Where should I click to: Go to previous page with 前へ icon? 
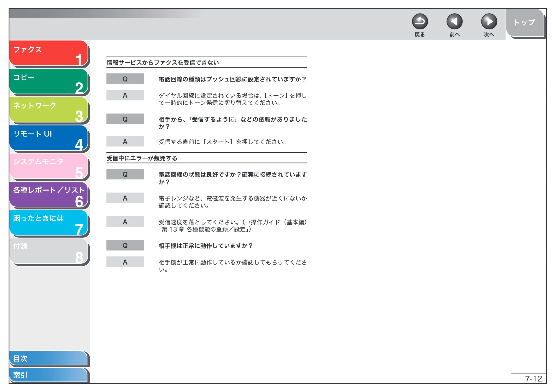tap(454, 22)
